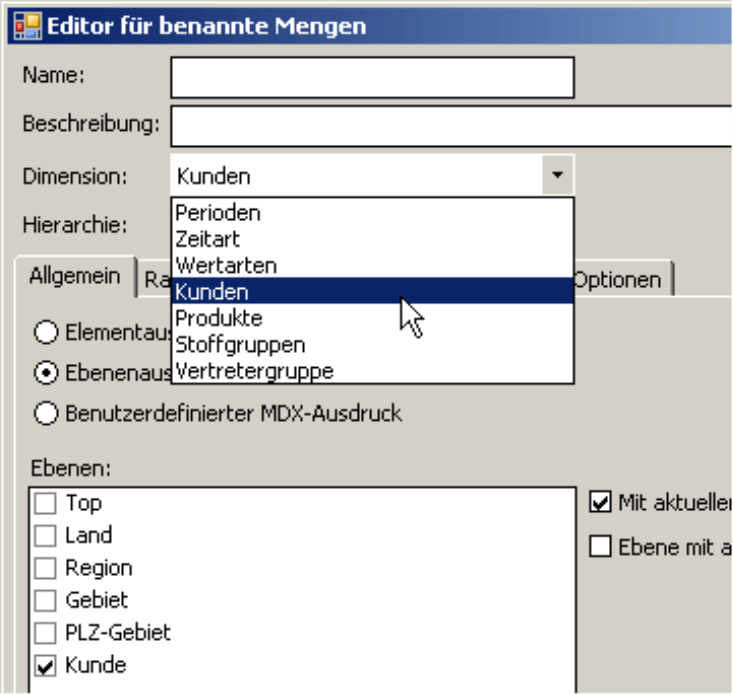
Task: Choose Zeitart from the dimension list
Action: pos(373,239)
